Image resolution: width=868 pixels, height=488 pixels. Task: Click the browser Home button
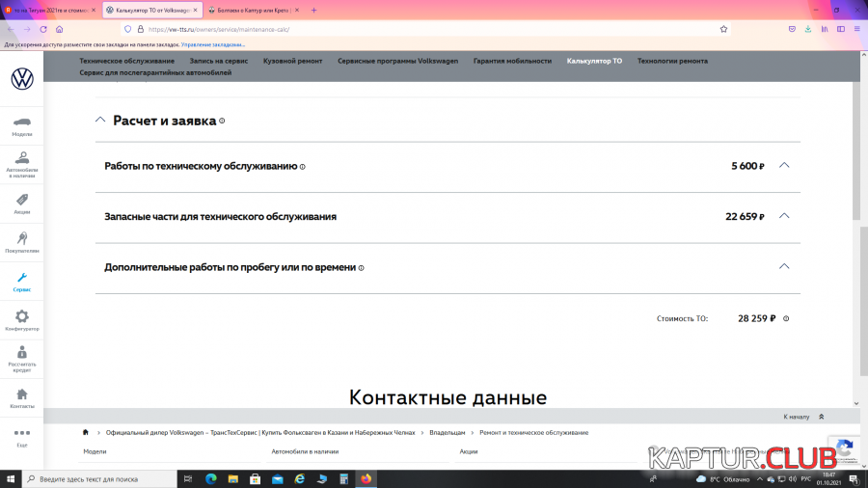(59, 29)
